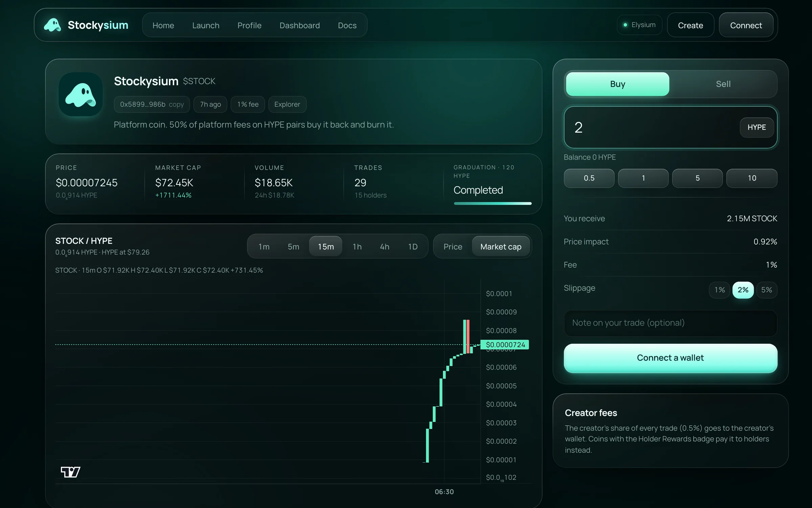Click the Connect button in header

(x=746, y=25)
